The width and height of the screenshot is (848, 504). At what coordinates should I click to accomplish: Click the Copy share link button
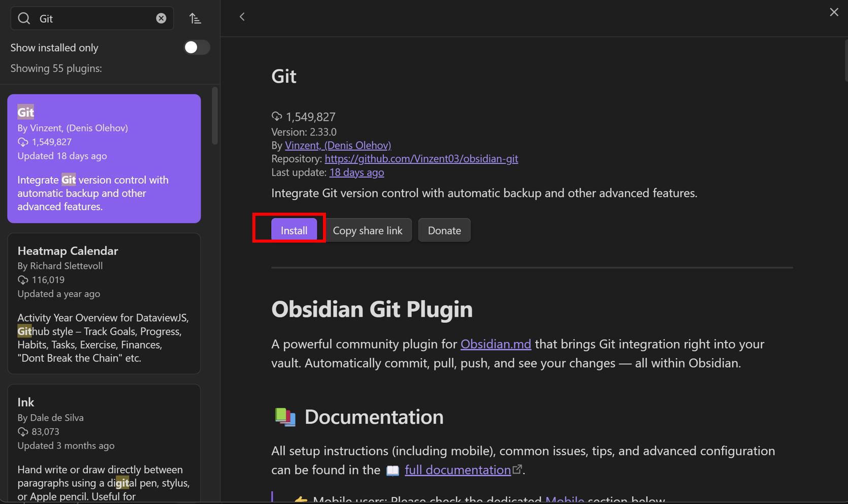(x=368, y=230)
